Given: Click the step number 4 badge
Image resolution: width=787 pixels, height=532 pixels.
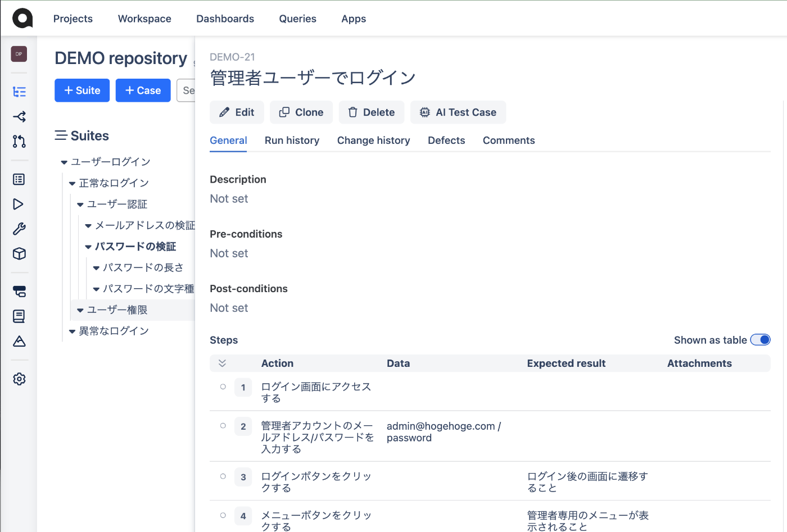Looking at the screenshot, I should 243,516.
